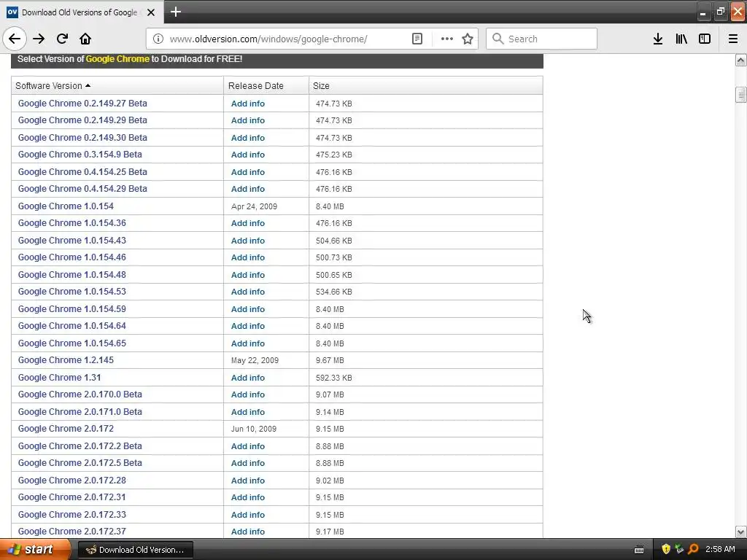Open Google Chrome 2.0.172.5 Beta link
This screenshot has height=560, width=747.
pyautogui.click(x=80, y=463)
